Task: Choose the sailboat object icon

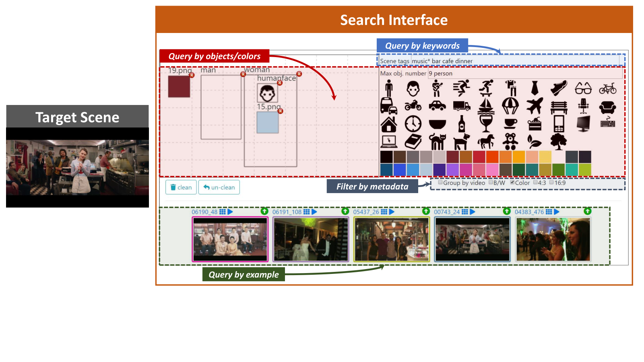Action: click(x=486, y=106)
